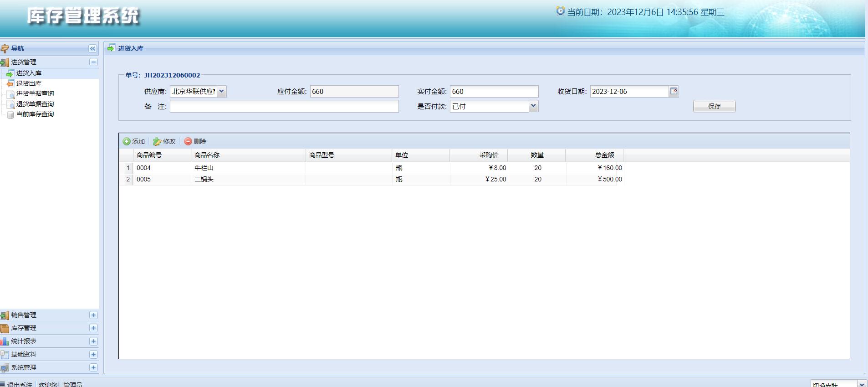The image size is (868, 387).
Task: Select the 系统管理 accordion header
Action: pyautogui.click(x=49, y=367)
